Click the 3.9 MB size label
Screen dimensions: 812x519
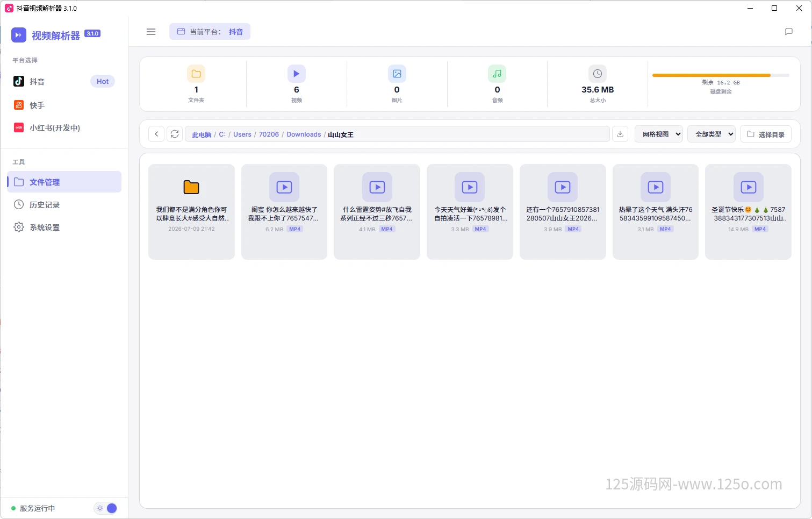pos(552,229)
